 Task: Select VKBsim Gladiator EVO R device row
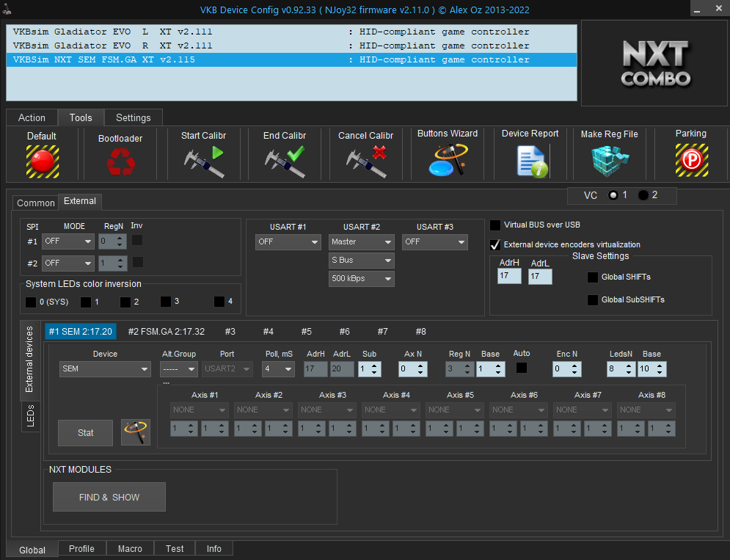pyautogui.click(x=291, y=46)
